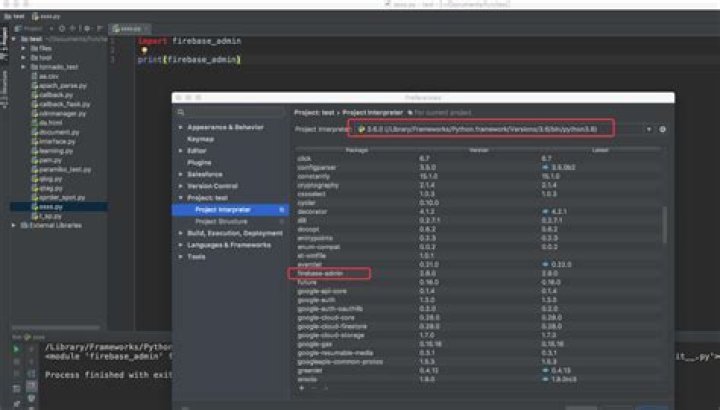Screen dimensions: 720x410
Task: Open document.py in the project tree
Action: (55, 132)
